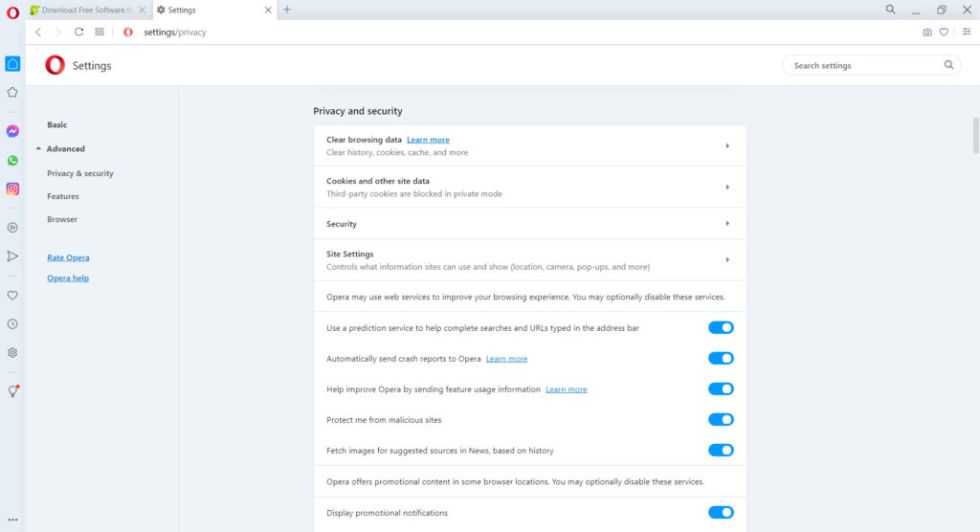Open Easy Setup sliders icon
Screen dimensions: 980x532
tap(967, 32)
